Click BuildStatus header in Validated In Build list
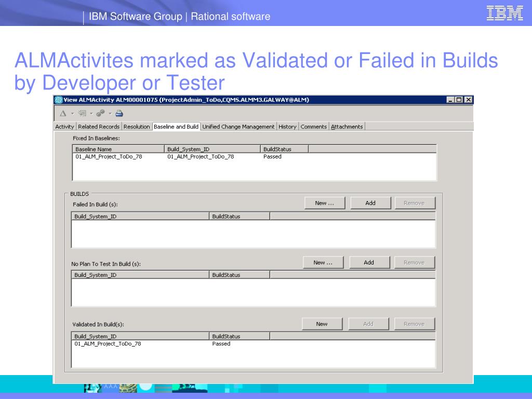Image resolution: width=532 pixels, height=399 pixels. [x=240, y=336]
